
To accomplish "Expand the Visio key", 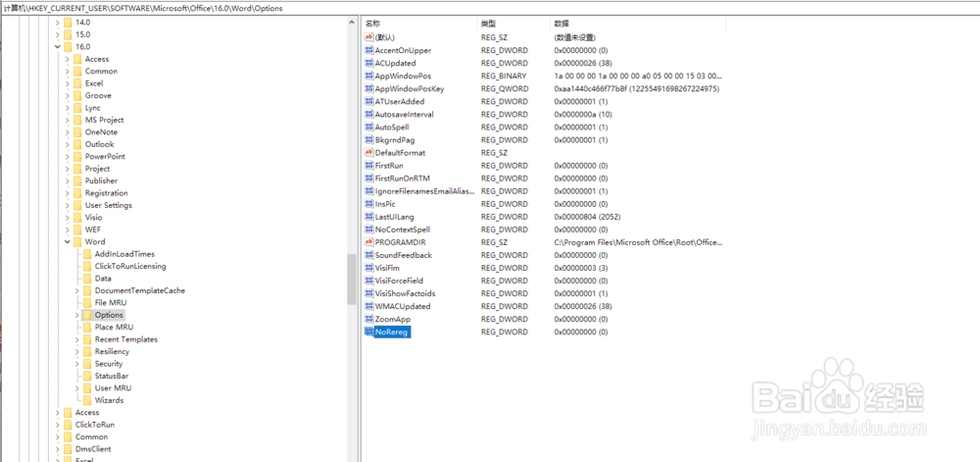I will [68, 218].
